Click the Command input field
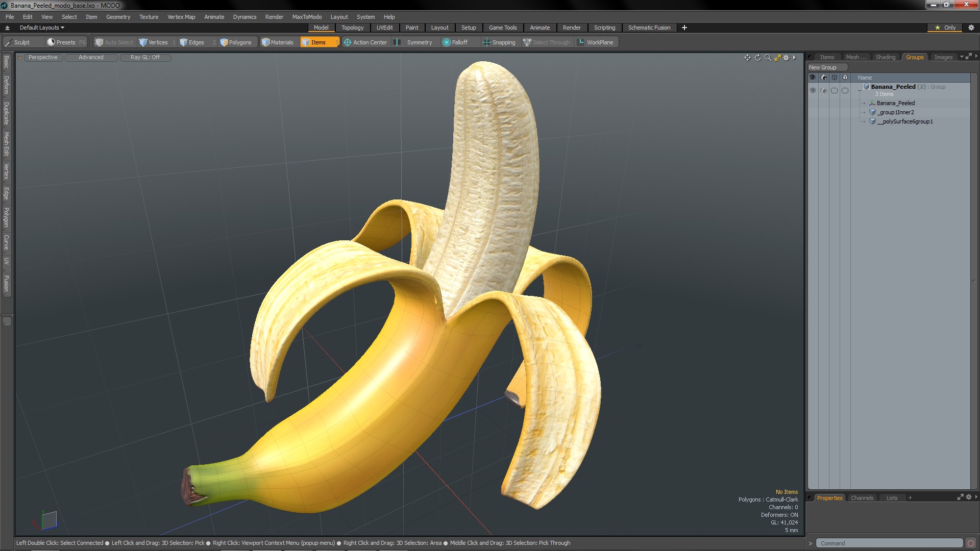 pyautogui.click(x=889, y=543)
